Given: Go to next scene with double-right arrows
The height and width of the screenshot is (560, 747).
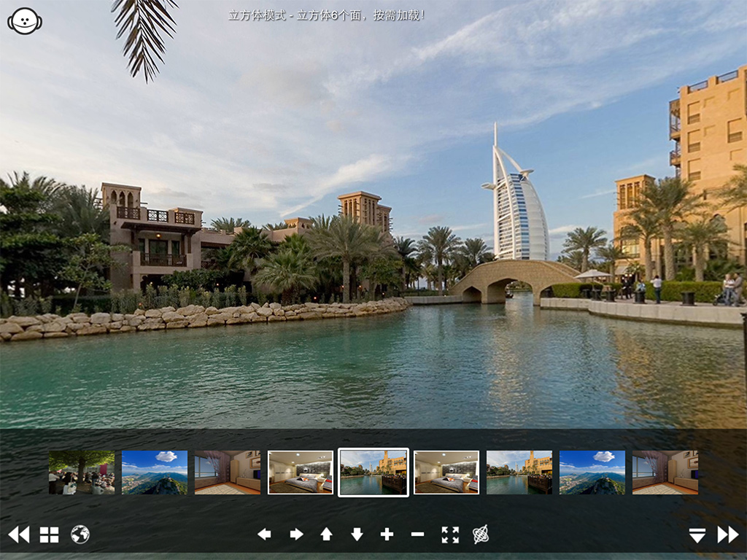Looking at the screenshot, I should 729,534.
